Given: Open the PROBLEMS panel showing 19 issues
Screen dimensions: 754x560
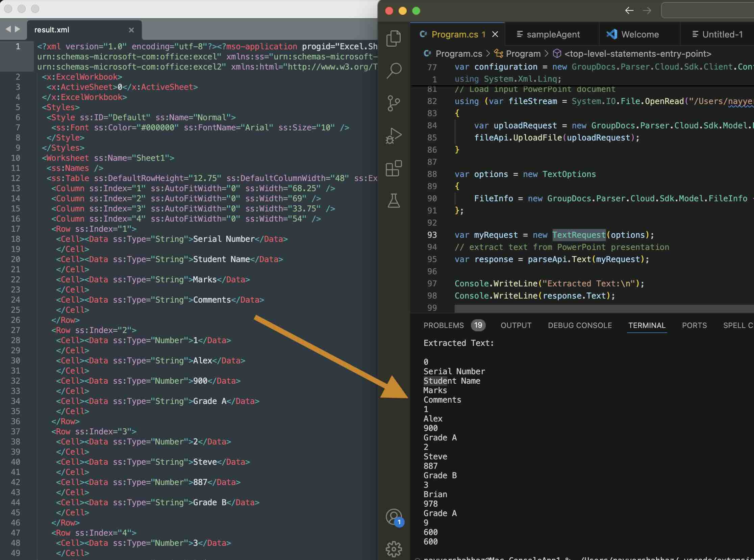Looking at the screenshot, I should 444,325.
